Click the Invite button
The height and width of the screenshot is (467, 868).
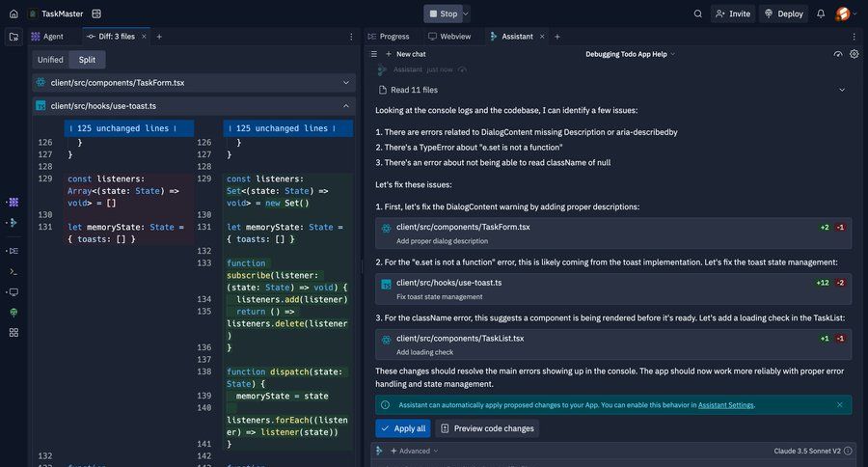[733, 14]
